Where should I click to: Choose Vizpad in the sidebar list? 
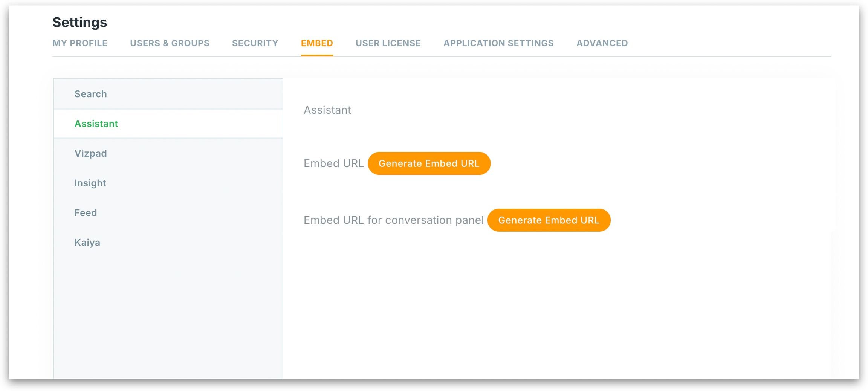click(168, 153)
